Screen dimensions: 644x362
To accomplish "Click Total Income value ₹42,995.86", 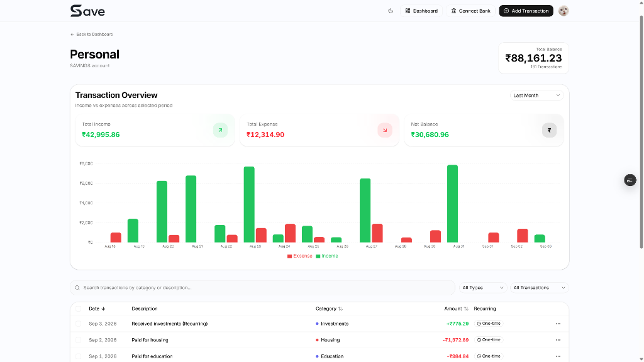I will [101, 134].
